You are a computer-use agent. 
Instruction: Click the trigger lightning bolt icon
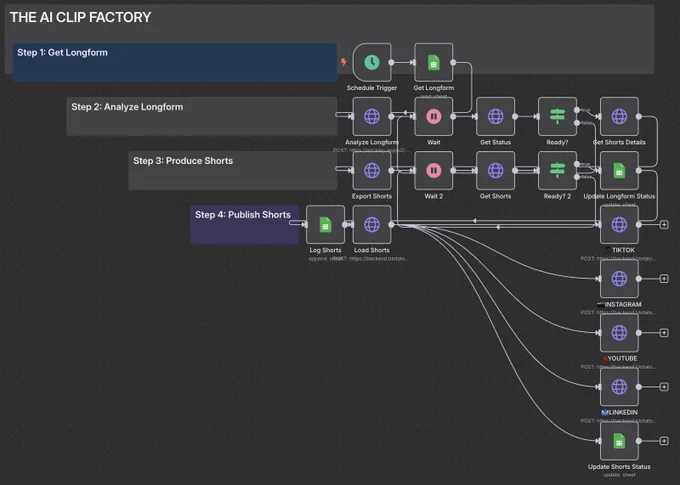click(x=343, y=62)
